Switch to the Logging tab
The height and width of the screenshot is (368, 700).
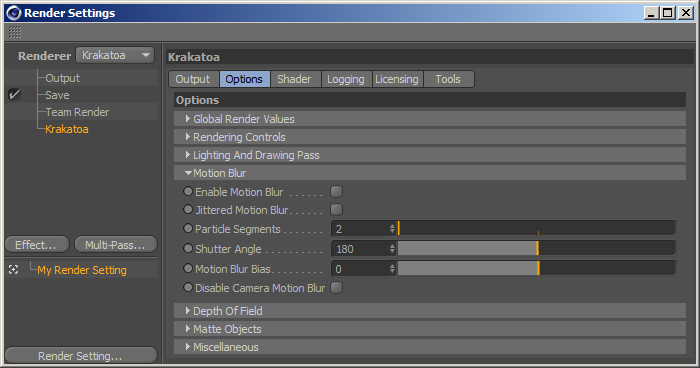346,79
